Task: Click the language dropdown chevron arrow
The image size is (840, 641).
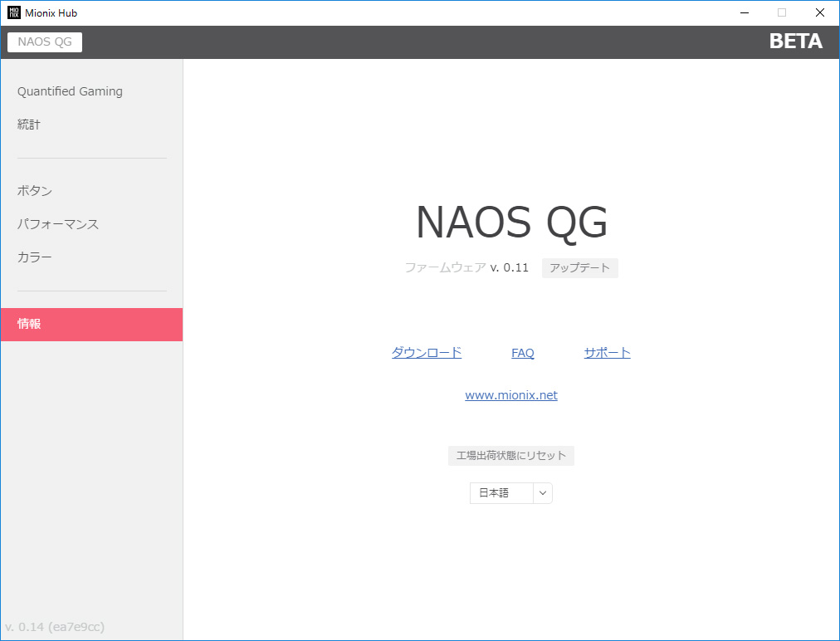Action: (543, 493)
